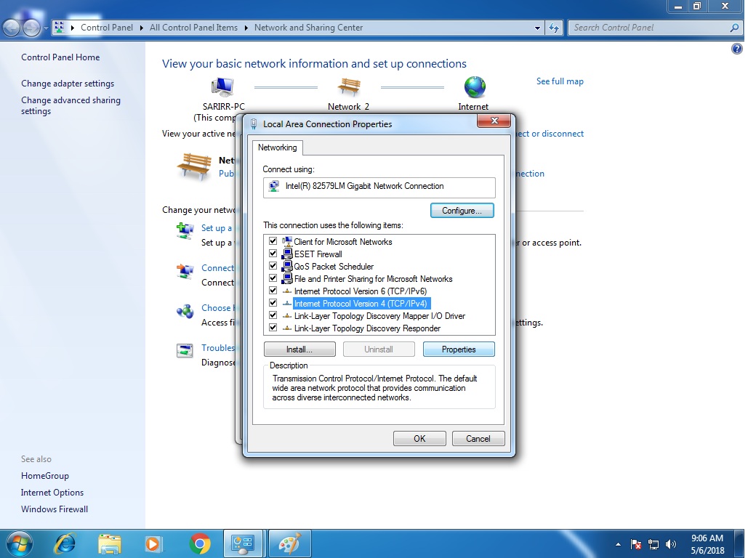The height and width of the screenshot is (558, 756).
Task: Click the network tray icon
Action: 654,544
